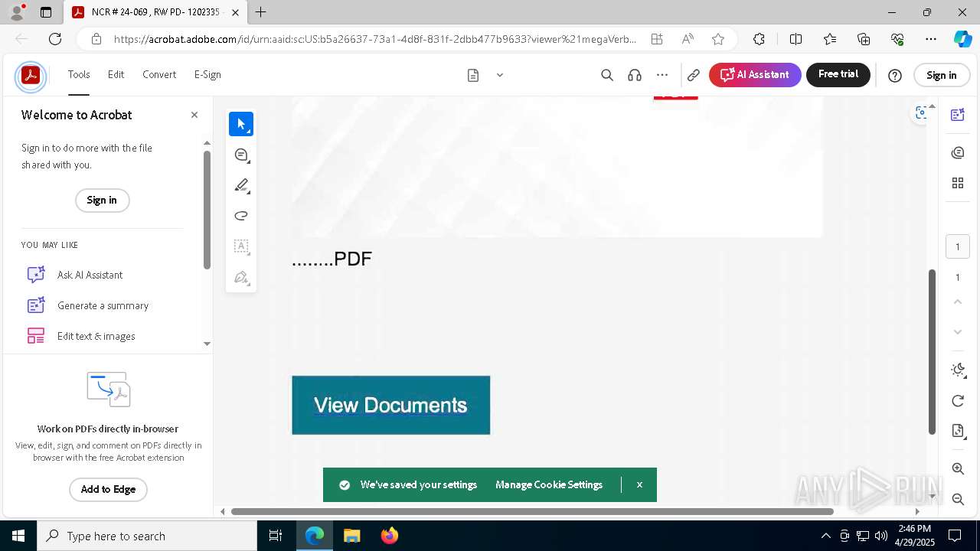Open a new browser tab
The image size is (980, 551).
(x=261, y=12)
